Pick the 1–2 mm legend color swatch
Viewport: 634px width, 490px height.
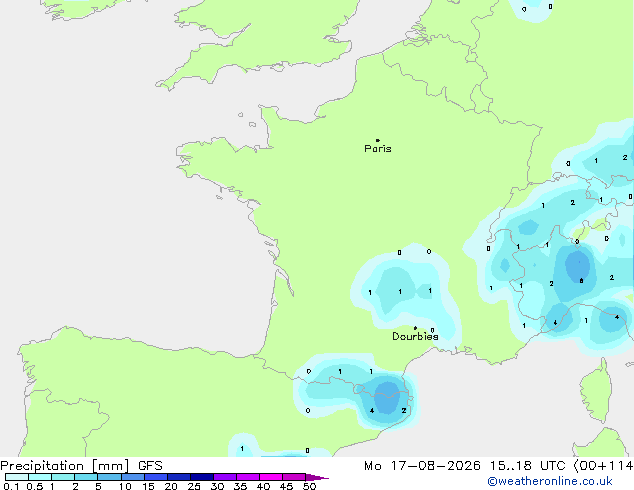point(63,477)
